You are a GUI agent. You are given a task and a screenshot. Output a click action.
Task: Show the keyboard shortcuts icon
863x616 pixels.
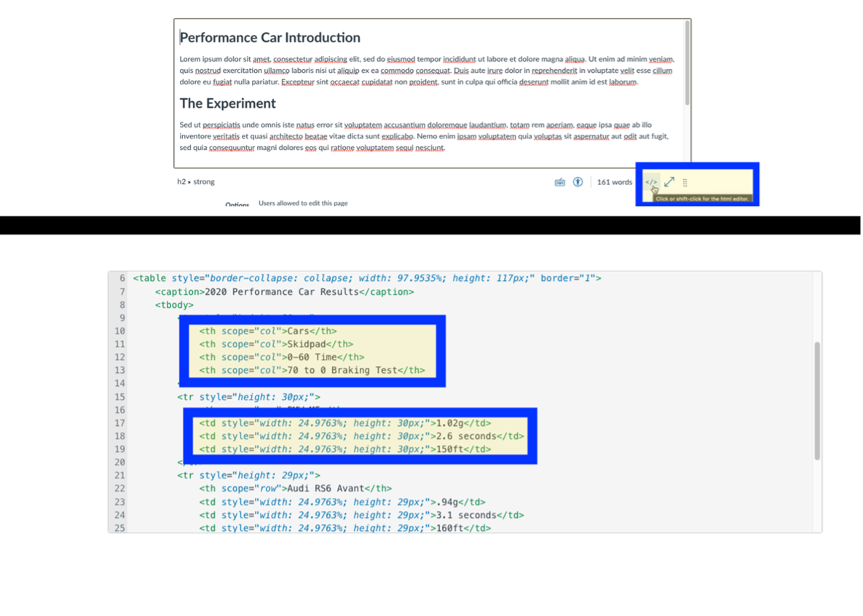click(x=560, y=182)
